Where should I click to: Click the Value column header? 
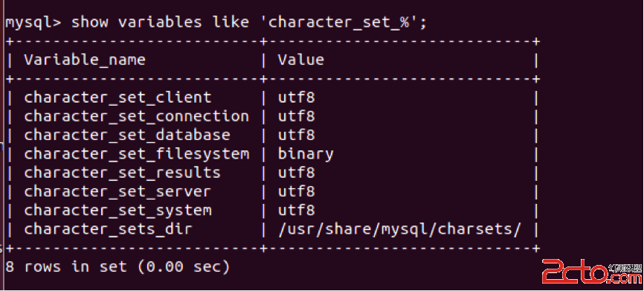pyautogui.click(x=301, y=60)
